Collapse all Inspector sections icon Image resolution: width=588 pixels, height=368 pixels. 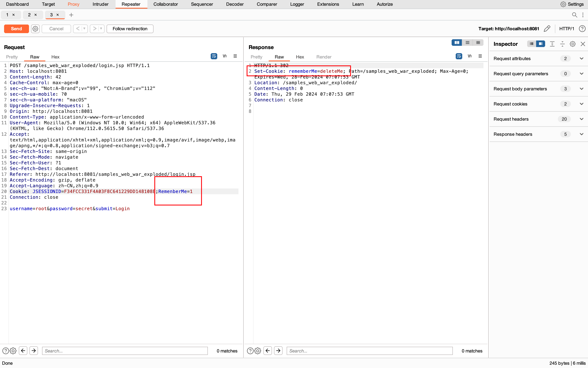(562, 44)
